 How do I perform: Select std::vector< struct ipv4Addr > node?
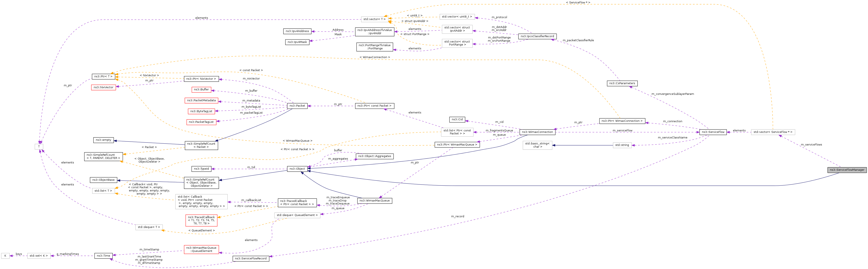point(457,29)
